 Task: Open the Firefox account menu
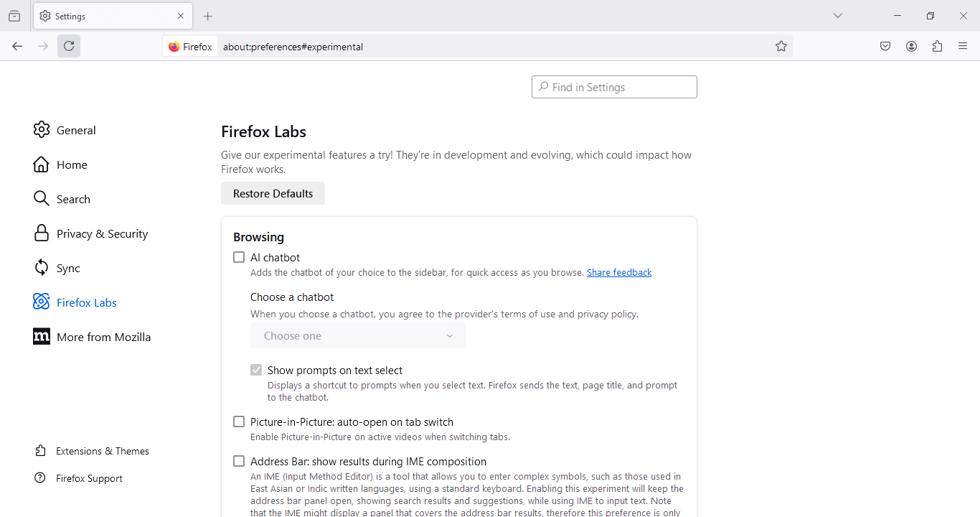click(911, 45)
